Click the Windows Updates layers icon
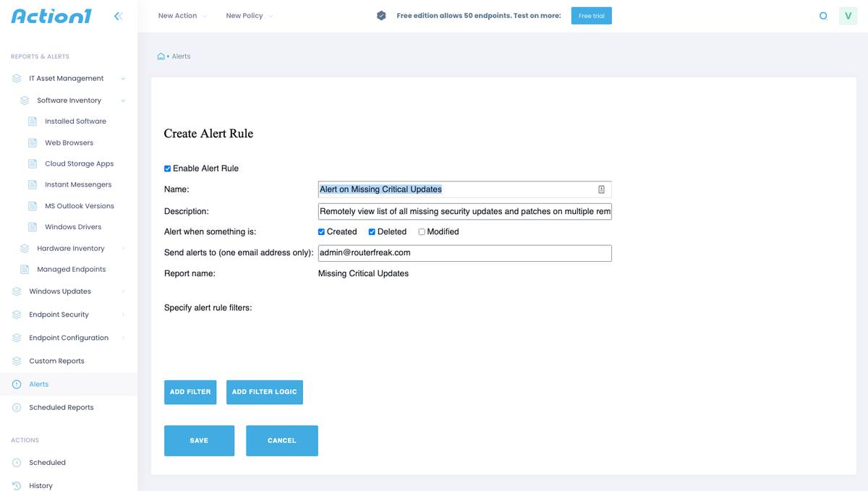The width and height of the screenshot is (868, 491). 17,291
